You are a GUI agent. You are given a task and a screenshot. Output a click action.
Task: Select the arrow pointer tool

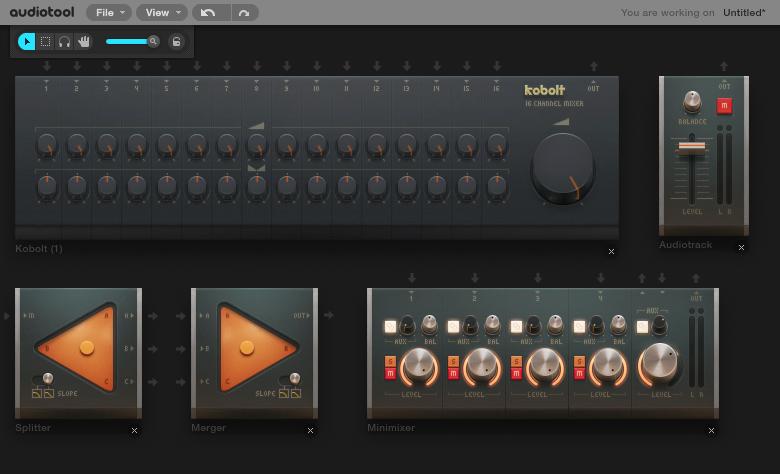[x=27, y=42]
